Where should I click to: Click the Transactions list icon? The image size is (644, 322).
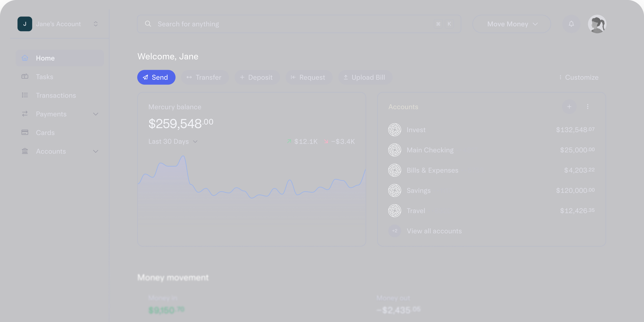click(25, 95)
